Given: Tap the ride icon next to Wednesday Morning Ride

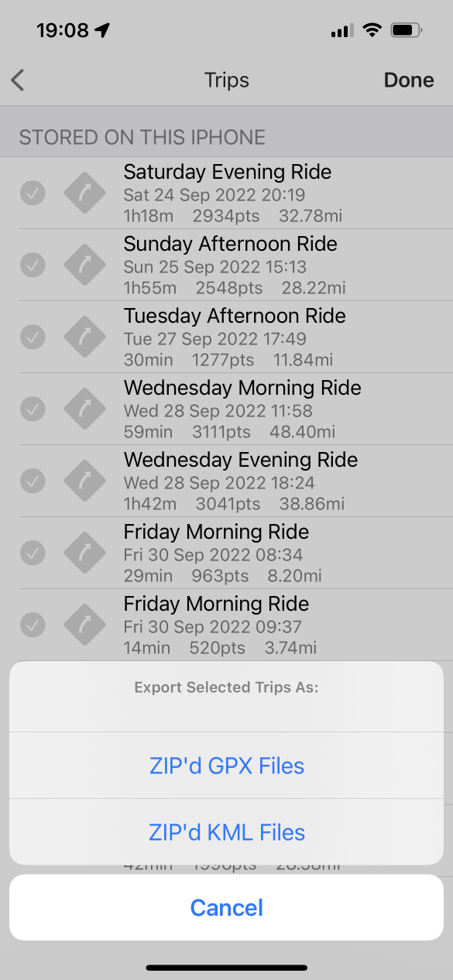Looking at the screenshot, I should 84,409.
